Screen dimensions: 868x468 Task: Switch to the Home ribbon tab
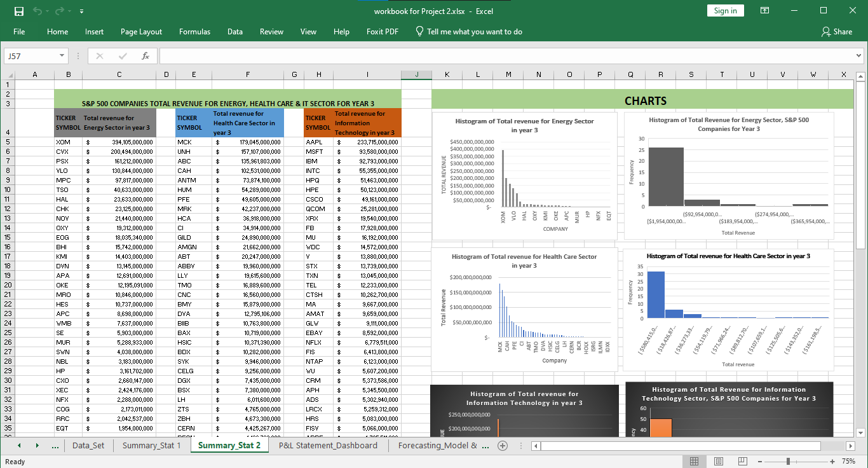(57, 32)
